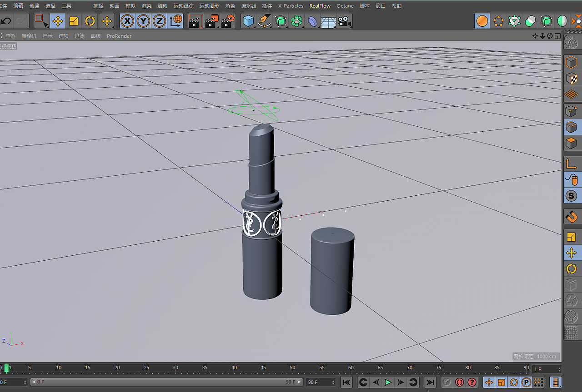Click the half-green sphere icon in top-right toolbar
Viewport: 582px width, 392px height.
click(562, 21)
